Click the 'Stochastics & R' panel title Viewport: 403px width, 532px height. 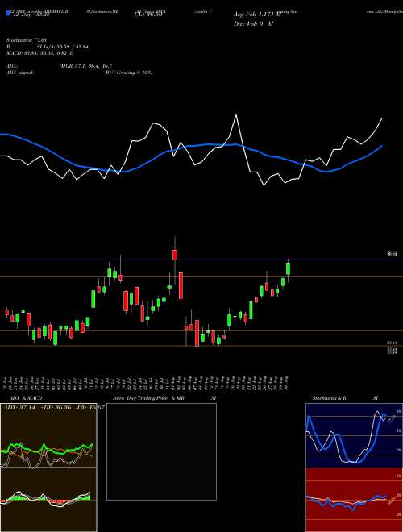click(330, 398)
